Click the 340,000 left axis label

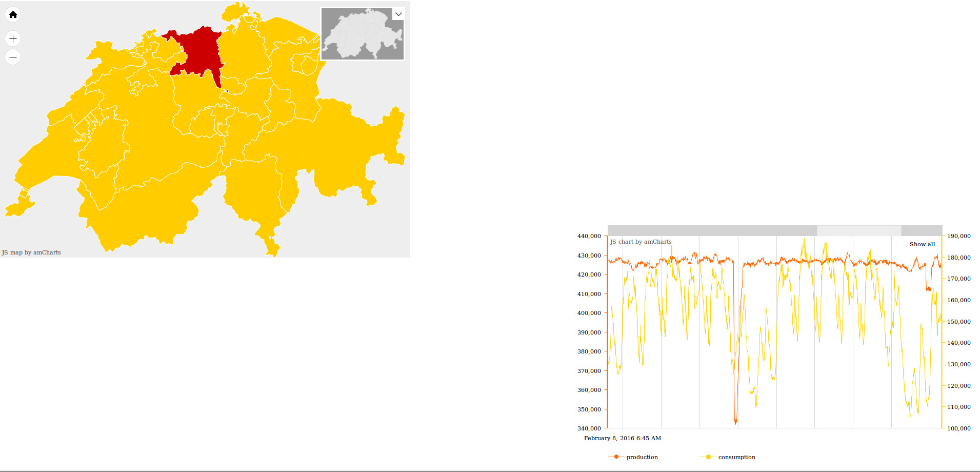[x=589, y=428]
